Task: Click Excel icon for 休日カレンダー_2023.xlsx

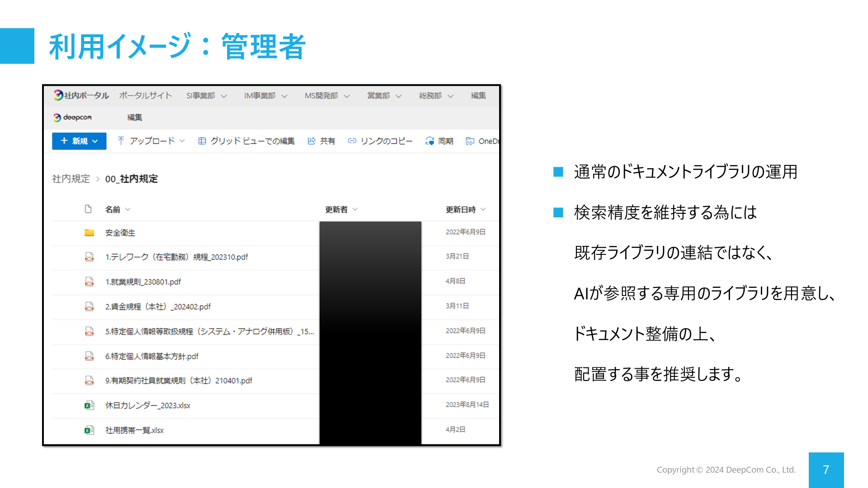Action: coord(89,405)
